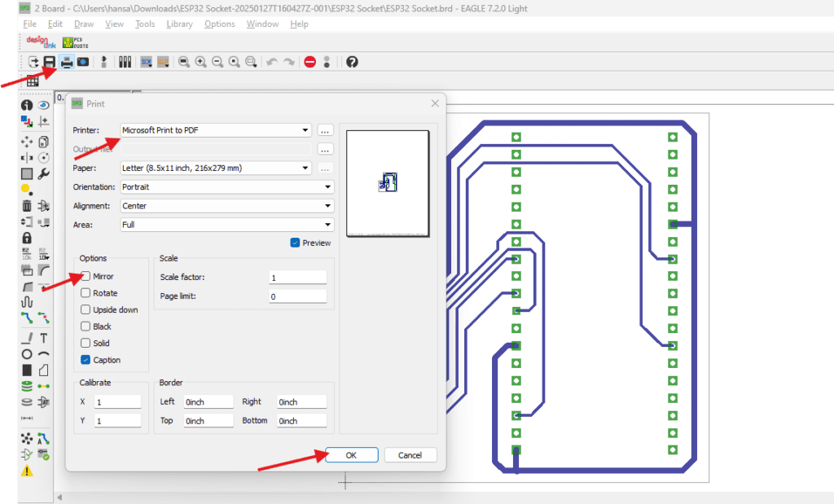Open the Tools menu
Image resolution: width=834 pixels, height=504 pixels.
coord(145,24)
